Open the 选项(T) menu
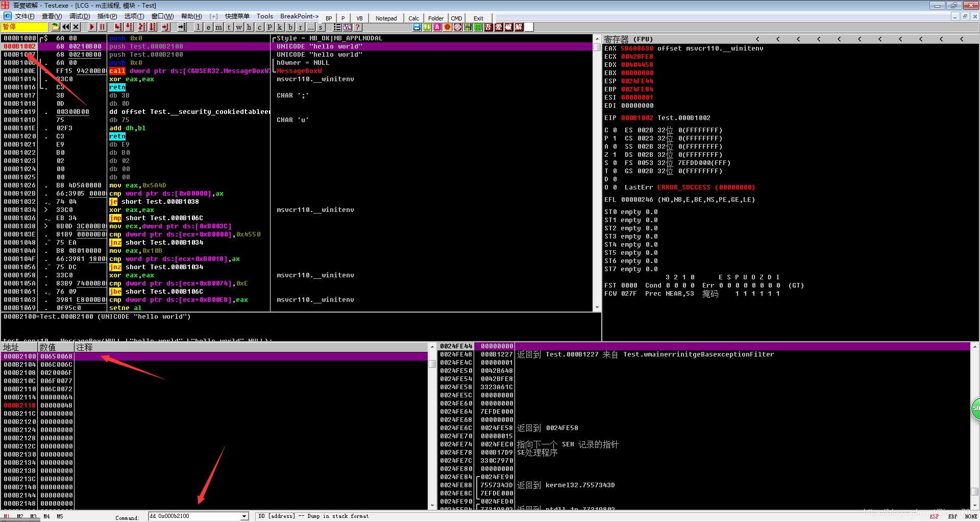 tap(134, 16)
